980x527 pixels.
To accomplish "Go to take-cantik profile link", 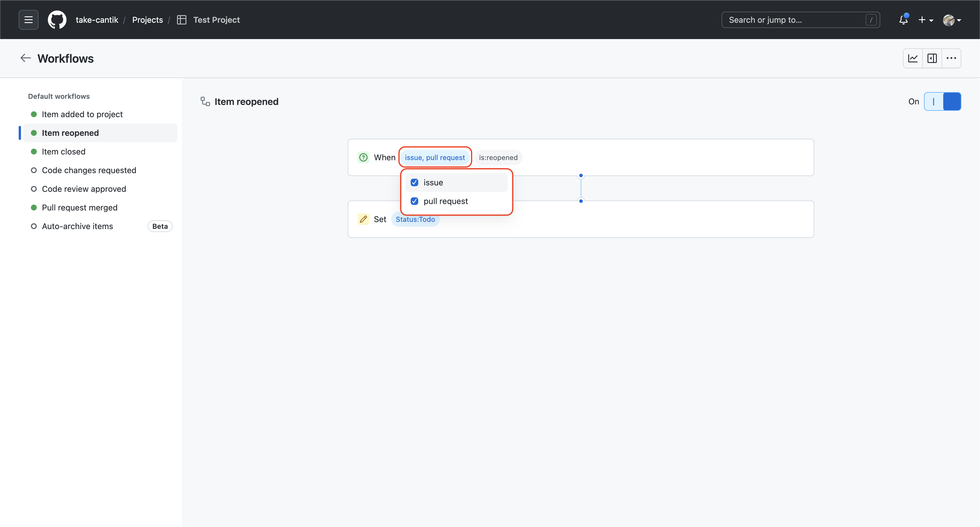I will tap(97, 20).
